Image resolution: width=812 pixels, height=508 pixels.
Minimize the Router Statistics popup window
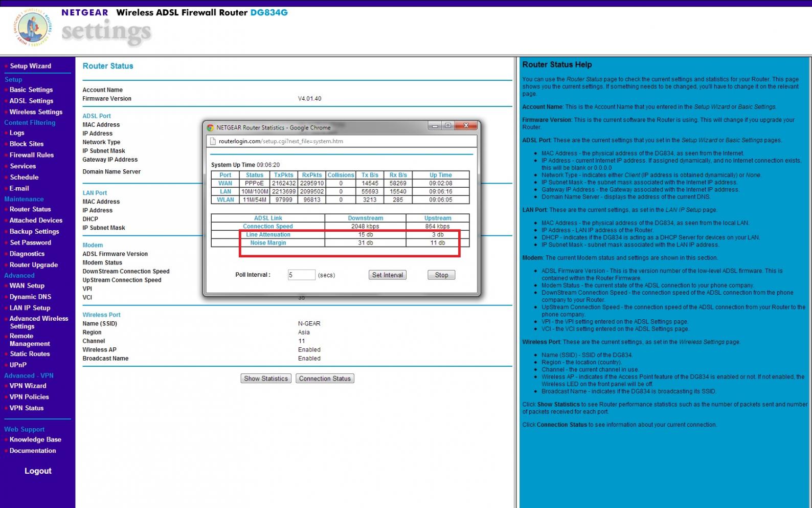click(x=435, y=126)
